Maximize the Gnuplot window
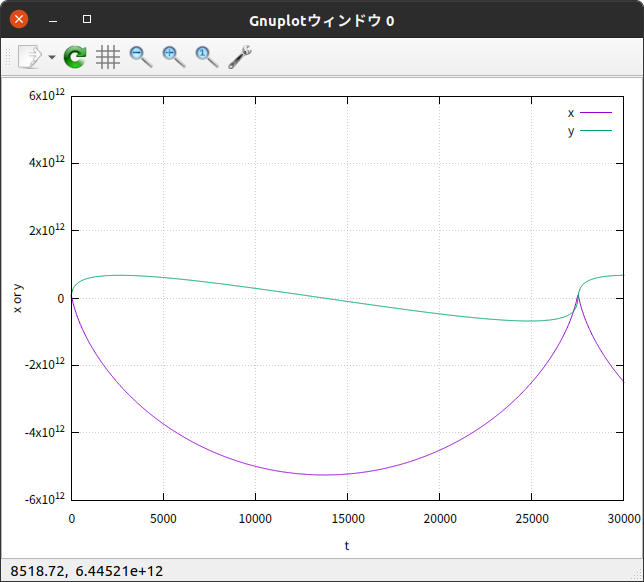Viewport: 644px width, 582px height. click(x=87, y=19)
